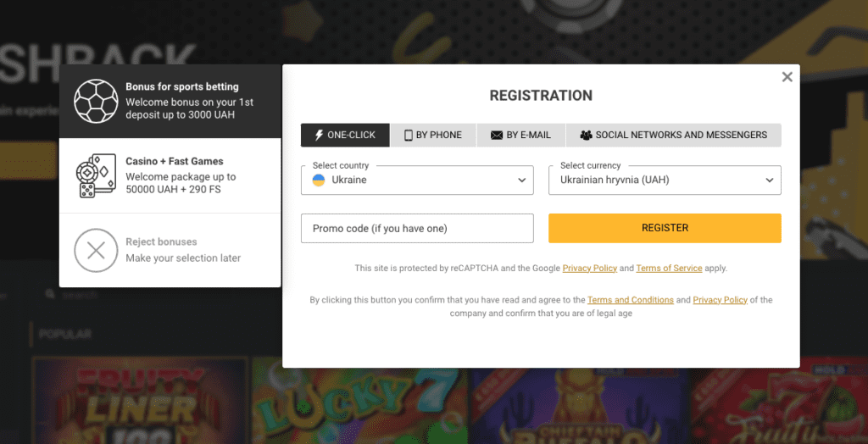The height and width of the screenshot is (444, 868).
Task: Select Reject bonuses option
Action: [x=170, y=250]
